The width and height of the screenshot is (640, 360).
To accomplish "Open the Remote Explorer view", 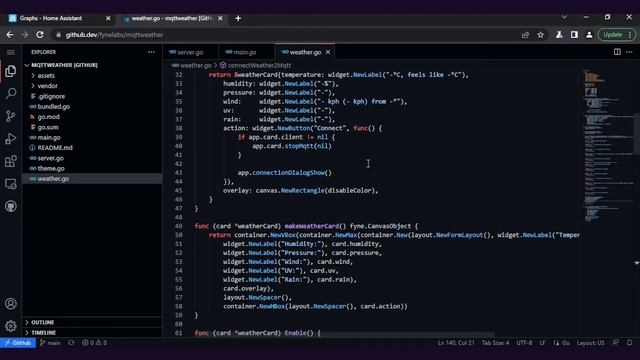I will pyautogui.click(x=11, y=184).
